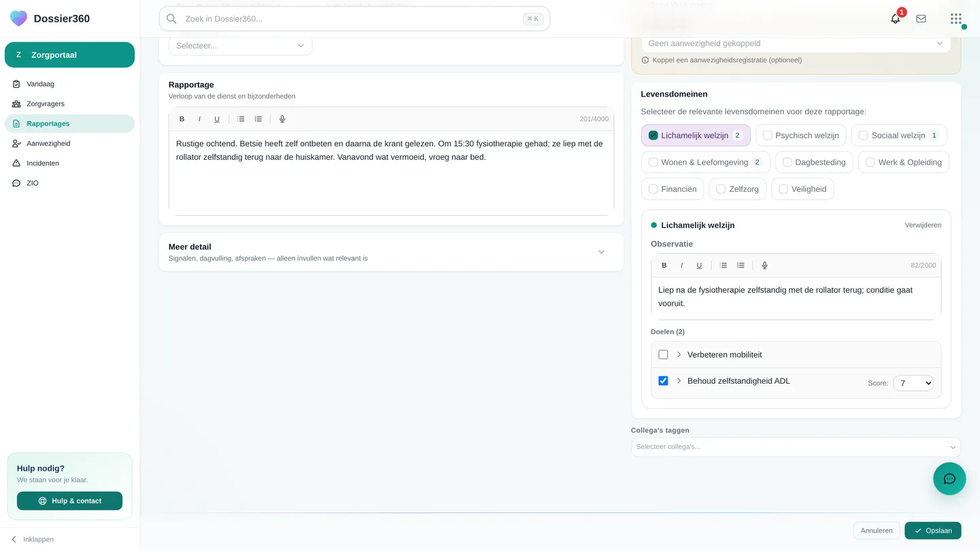Screen dimensions: 980x551
Task: Uncheck the Lichamelijk welzijn domain
Action: pyautogui.click(x=696, y=135)
